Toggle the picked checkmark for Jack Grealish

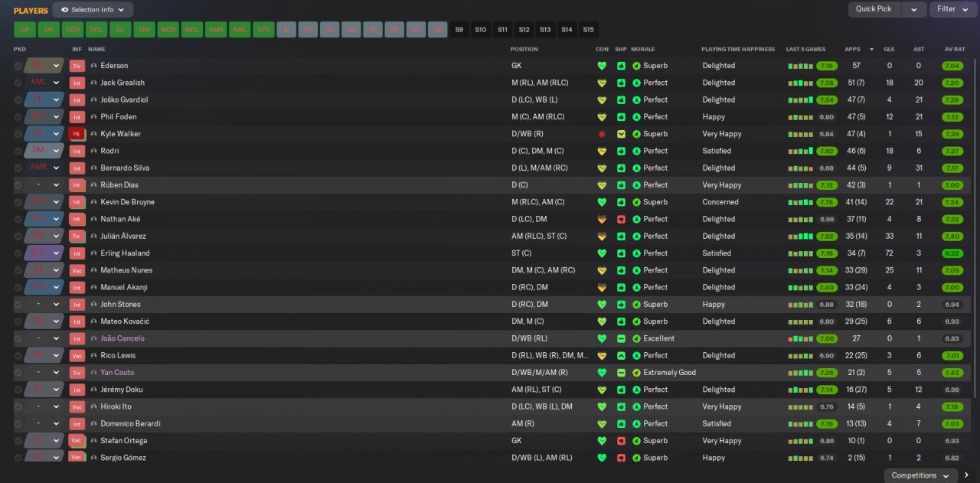click(18, 83)
